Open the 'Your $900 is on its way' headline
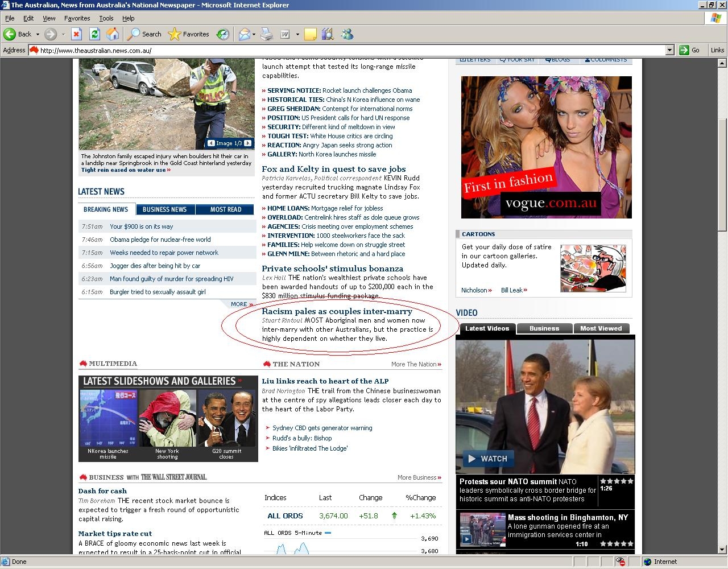728x569 pixels. [141, 226]
